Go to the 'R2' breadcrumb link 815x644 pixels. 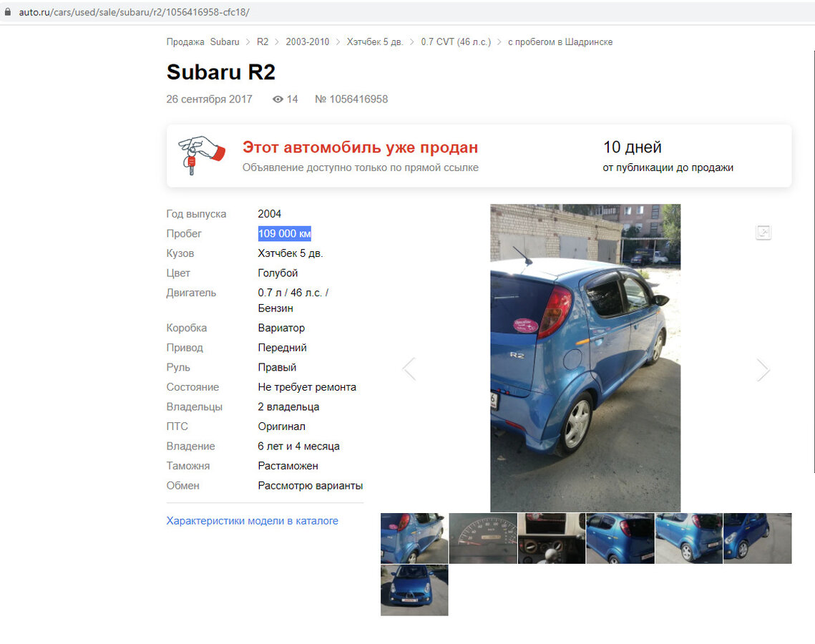[263, 42]
